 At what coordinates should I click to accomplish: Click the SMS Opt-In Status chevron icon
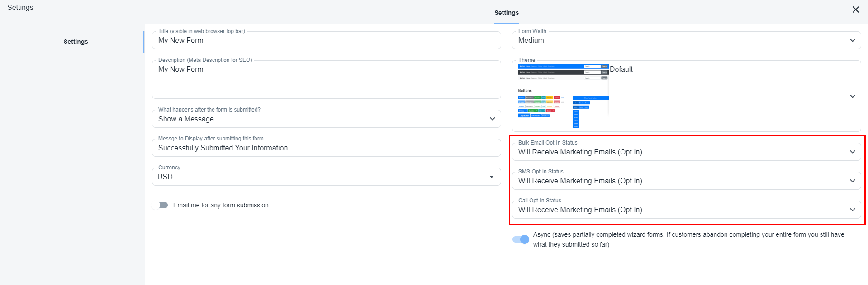coord(852,181)
